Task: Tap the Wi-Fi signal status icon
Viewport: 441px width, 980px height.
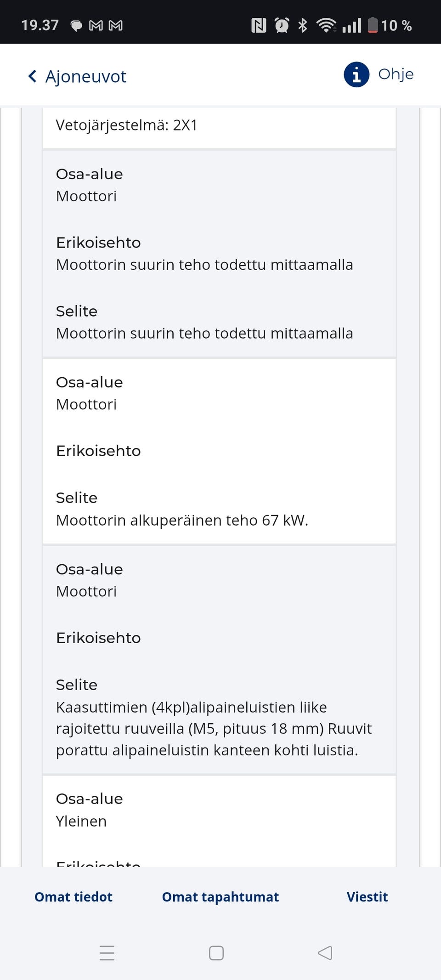Action: (326, 25)
